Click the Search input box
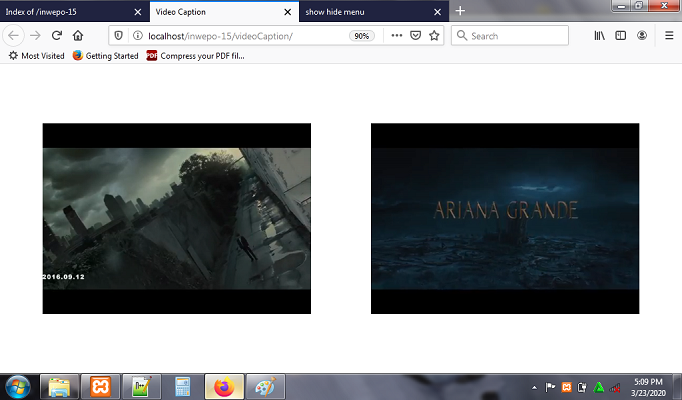 click(x=515, y=35)
